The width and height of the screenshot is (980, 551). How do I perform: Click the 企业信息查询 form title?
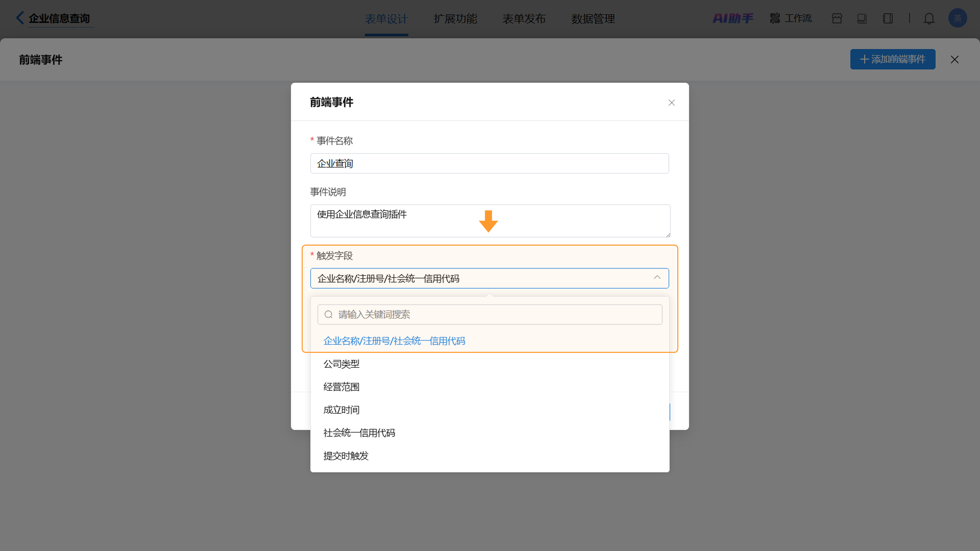coord(59,18)
